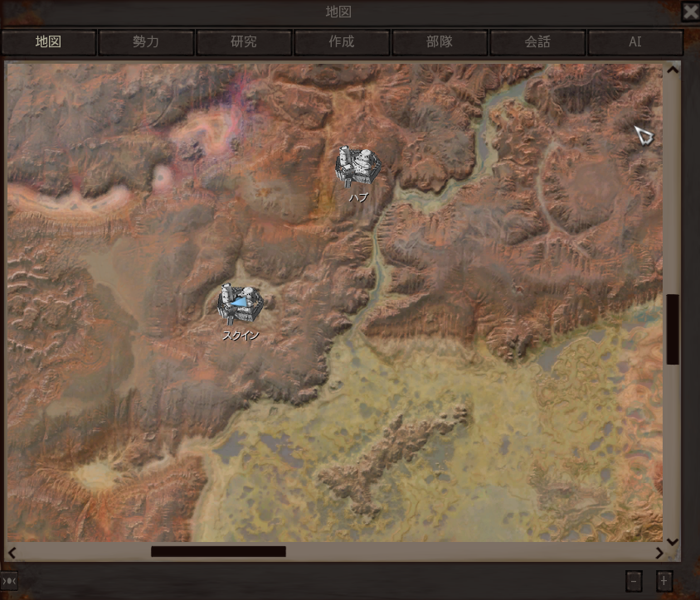
Task: Click the スクイン town label
Action: click(x=241, y=336)
